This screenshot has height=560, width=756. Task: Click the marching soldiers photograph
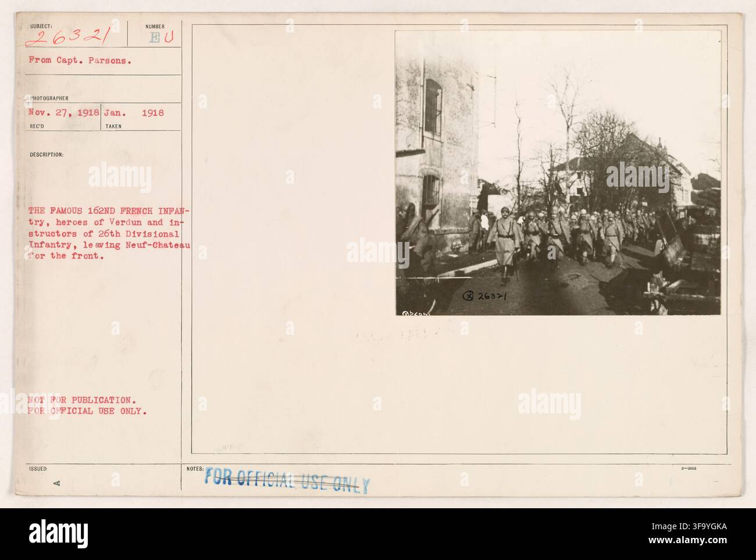[558, 173]
